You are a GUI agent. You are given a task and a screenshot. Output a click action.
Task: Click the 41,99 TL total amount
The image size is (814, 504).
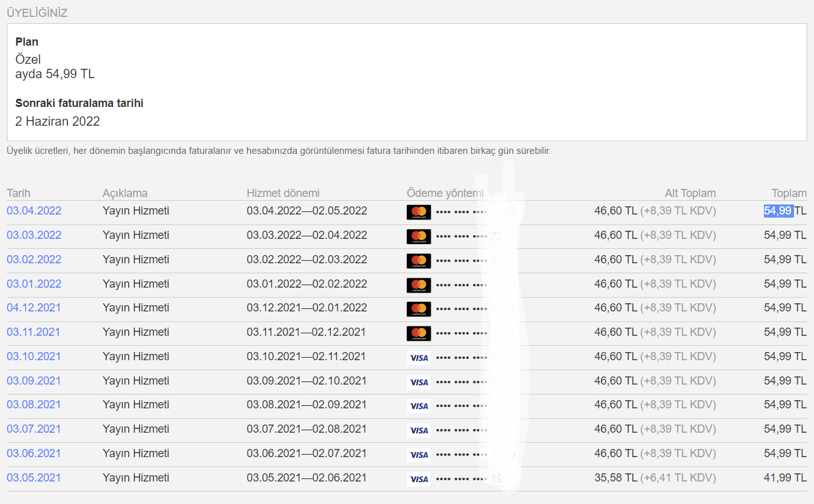785,478
